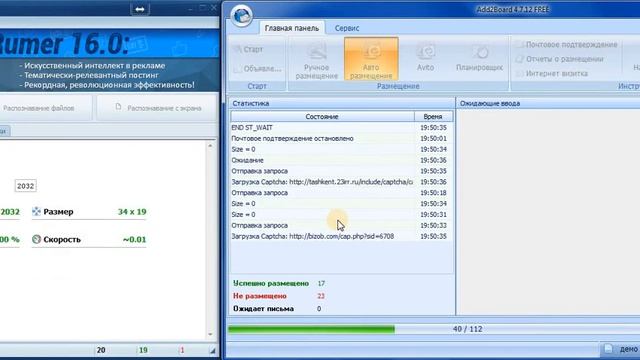Click the double-arrow button in Rumer title bar
640x360 pixels.
[x=140, y=9]
